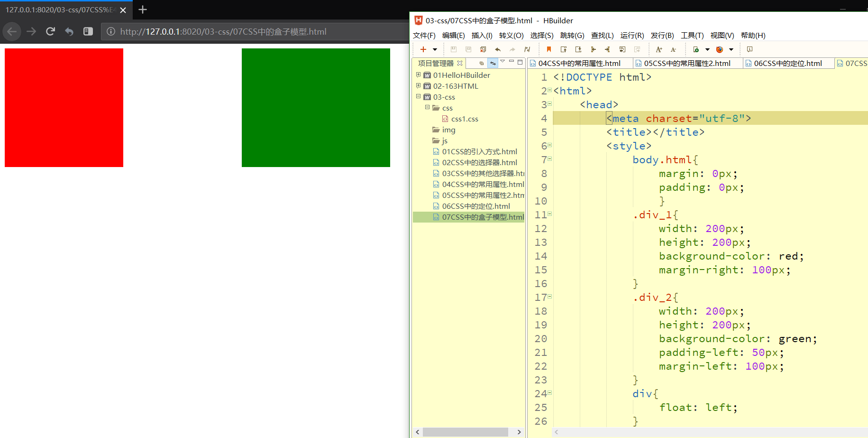Screen dimensions: 868x438
Task: Click the next annotation down-arrow icon
Action: click(x=578, y=49)
